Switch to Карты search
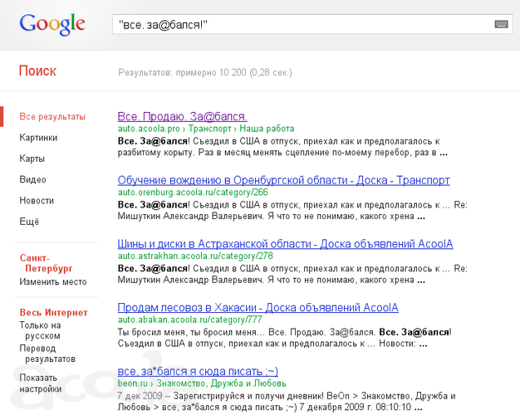520x420 pixels. (32, 159)
